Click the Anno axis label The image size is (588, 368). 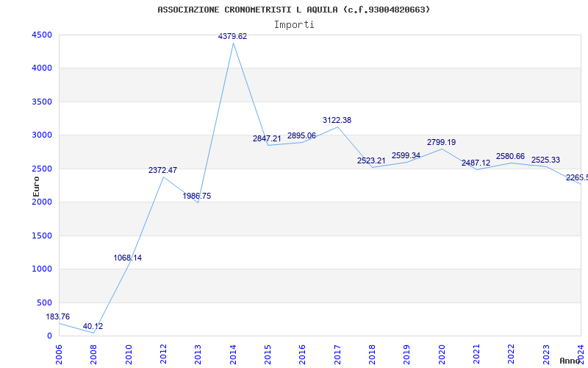(570, 361)
